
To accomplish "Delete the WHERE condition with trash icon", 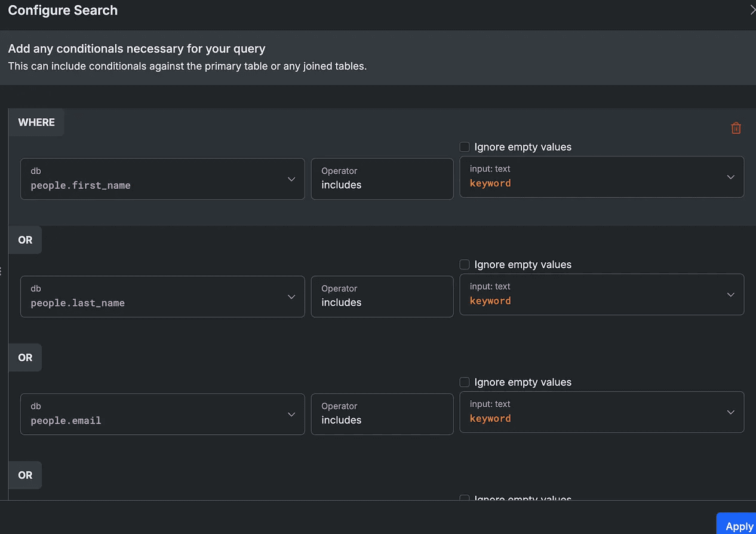I will [736, 128].
